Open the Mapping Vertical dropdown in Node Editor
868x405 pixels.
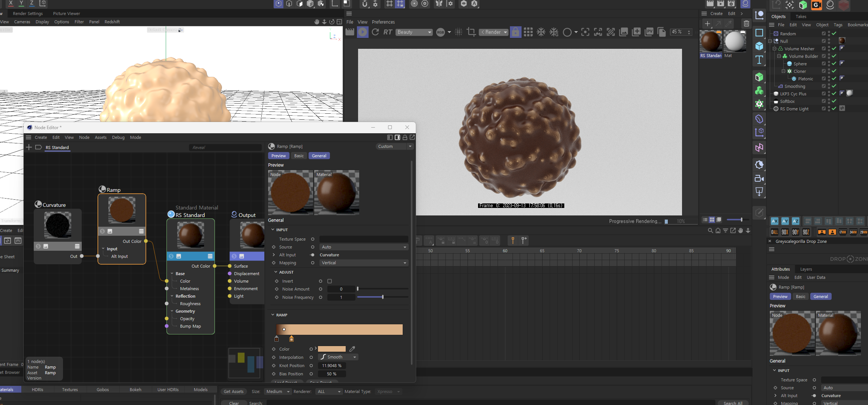coord(364,263)
